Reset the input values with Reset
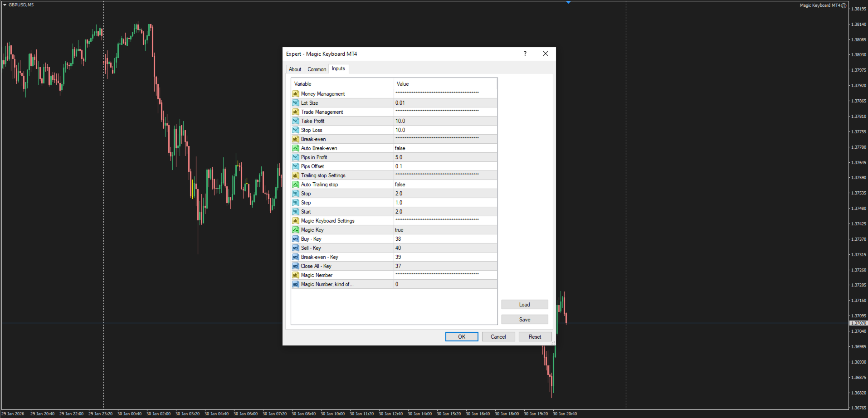 coord(535,337)
